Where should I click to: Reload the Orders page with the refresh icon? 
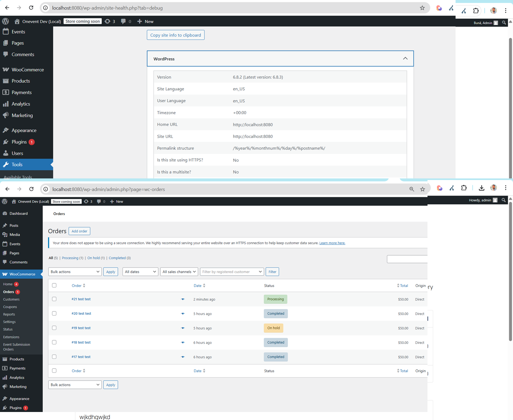pos(31,189)
